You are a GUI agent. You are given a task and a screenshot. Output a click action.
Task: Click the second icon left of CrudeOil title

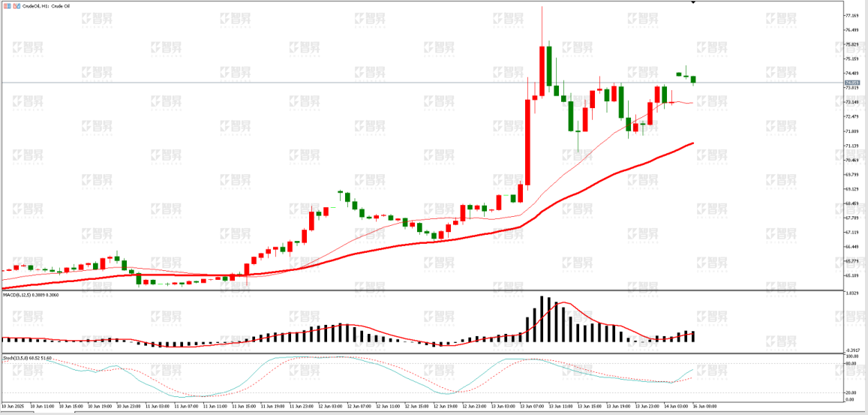pyautogui.click(x=16, y=6)
